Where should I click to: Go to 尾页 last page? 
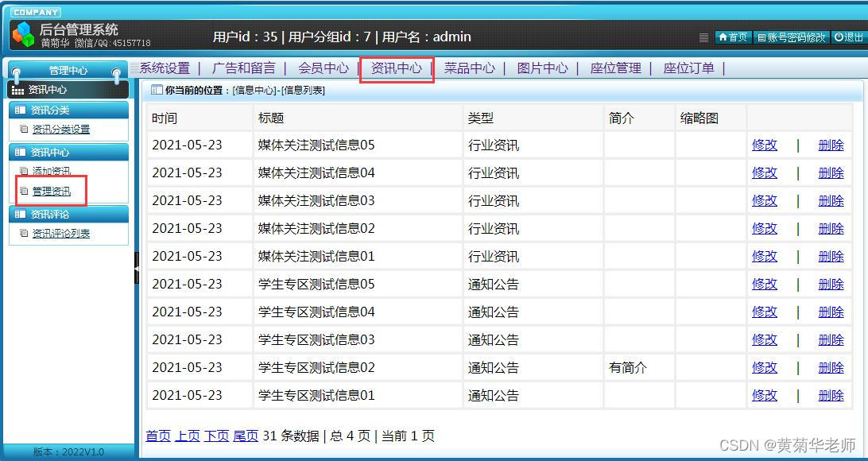coord(246,436)
